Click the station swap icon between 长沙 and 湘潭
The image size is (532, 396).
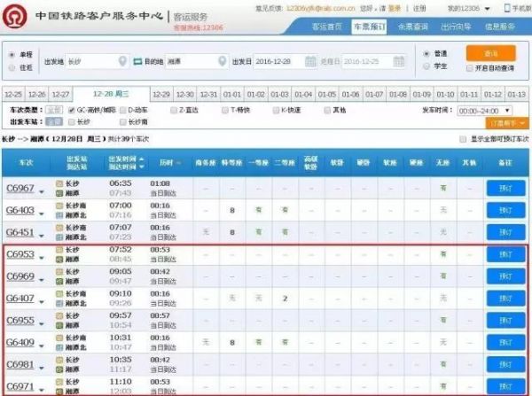[137, 61]
